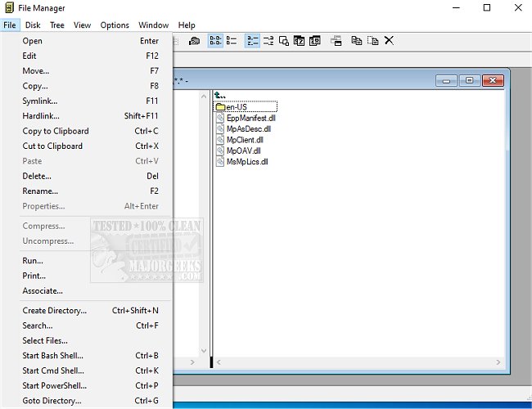Click the share/connect network drive toolbar icon
Viewport: 532px width, 409px height.
194,41
